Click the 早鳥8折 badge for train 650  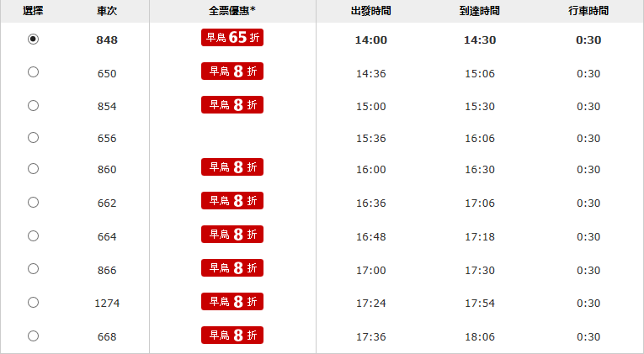pyautogui.click(x=232, y=71)
